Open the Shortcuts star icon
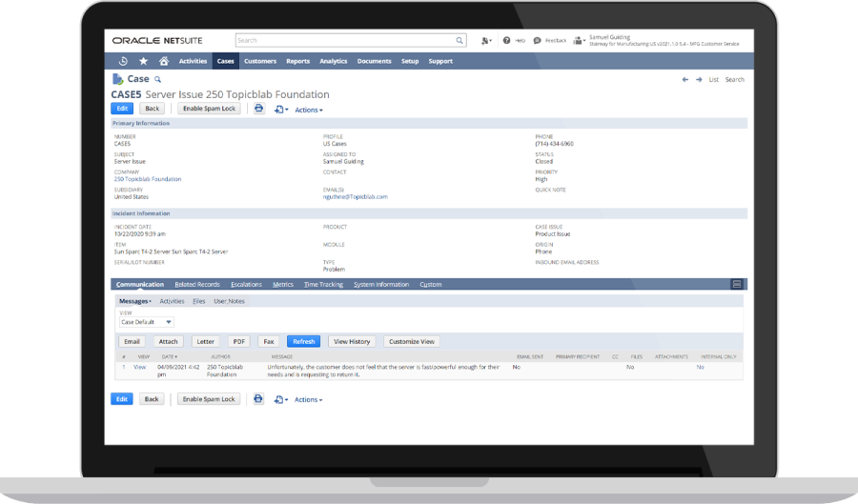The width and height of the screenshot is (858, 504). [x=143, y=61]
